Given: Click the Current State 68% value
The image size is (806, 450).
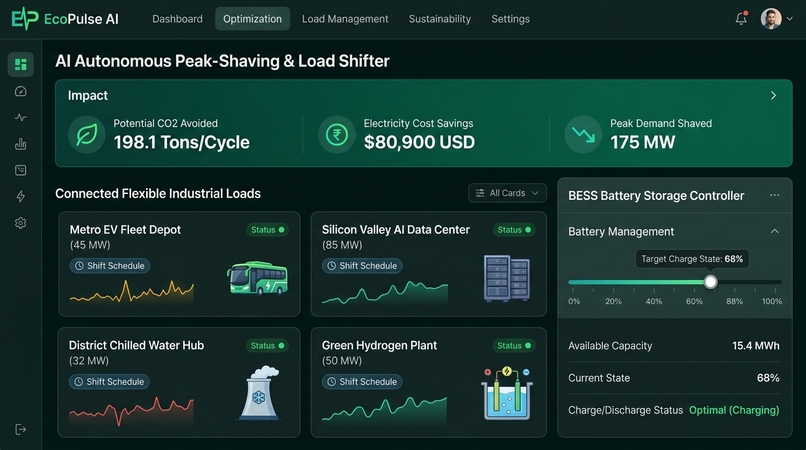Looking at the screenshot, I should 768,378.
